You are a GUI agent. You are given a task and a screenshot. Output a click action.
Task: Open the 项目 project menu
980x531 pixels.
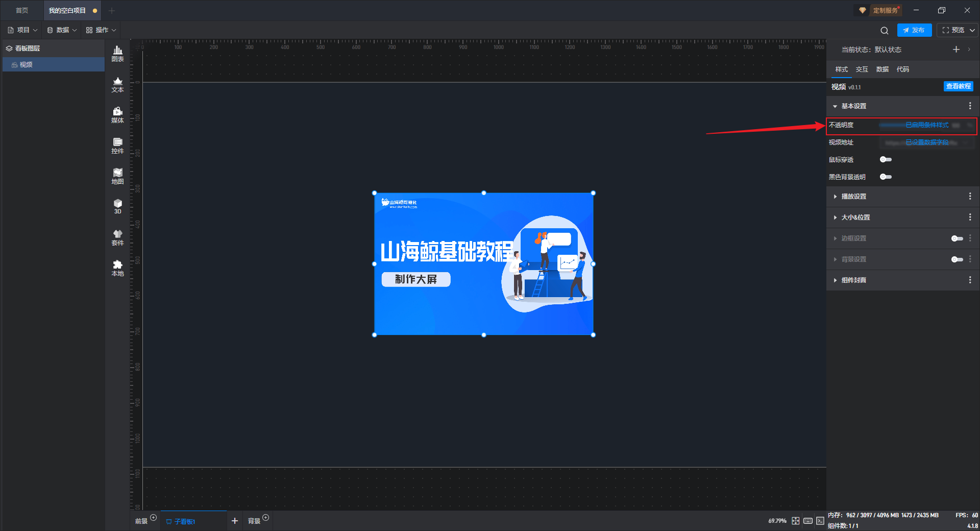coord(23,30)
